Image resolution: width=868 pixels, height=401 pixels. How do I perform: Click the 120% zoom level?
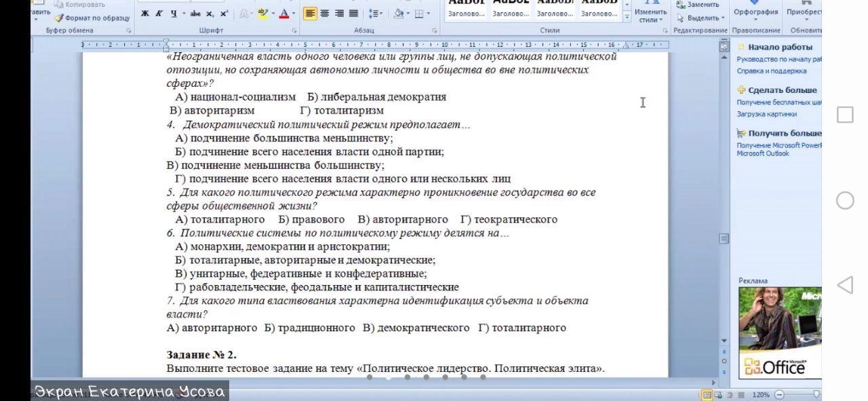point(761,395)
